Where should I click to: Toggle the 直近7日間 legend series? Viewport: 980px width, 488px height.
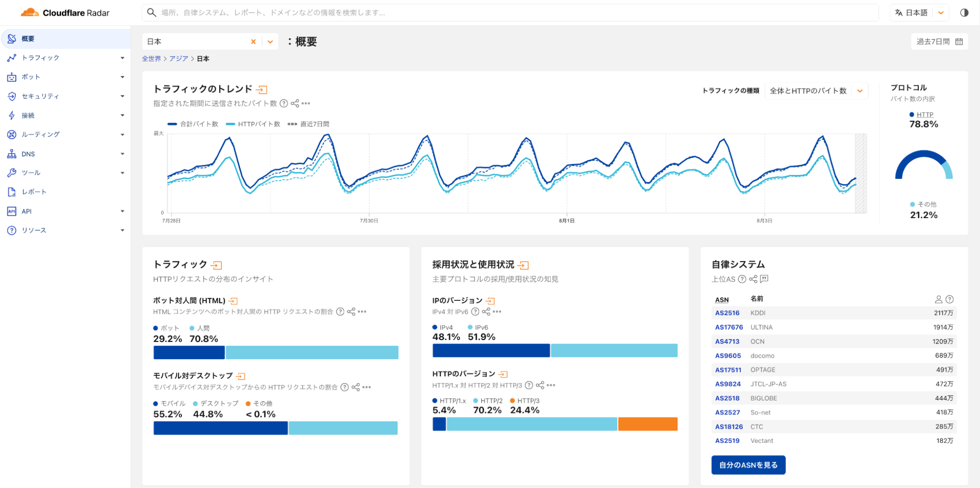pos(308,124)
